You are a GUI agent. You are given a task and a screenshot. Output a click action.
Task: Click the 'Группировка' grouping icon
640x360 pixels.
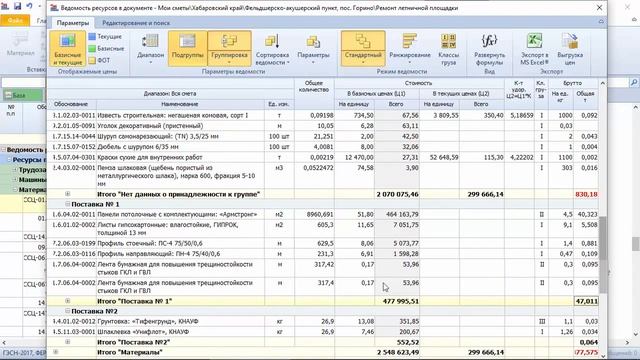coord(229,41)
